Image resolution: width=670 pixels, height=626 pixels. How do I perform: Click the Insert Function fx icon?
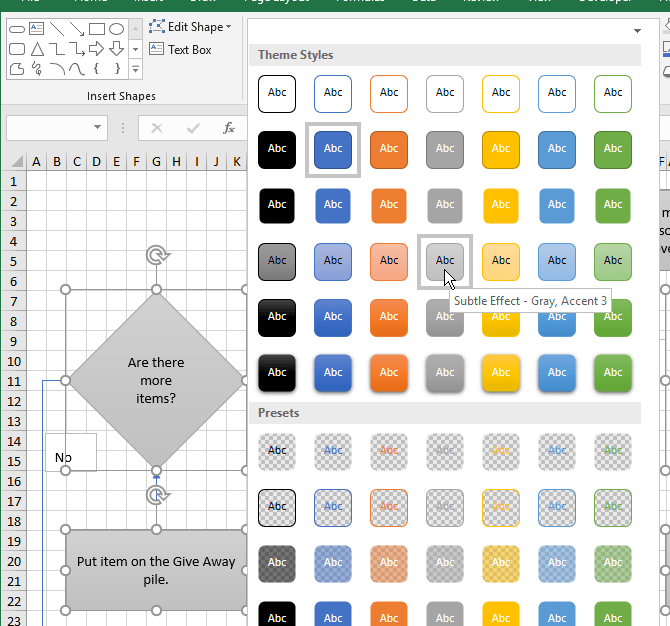coord(229,127)
